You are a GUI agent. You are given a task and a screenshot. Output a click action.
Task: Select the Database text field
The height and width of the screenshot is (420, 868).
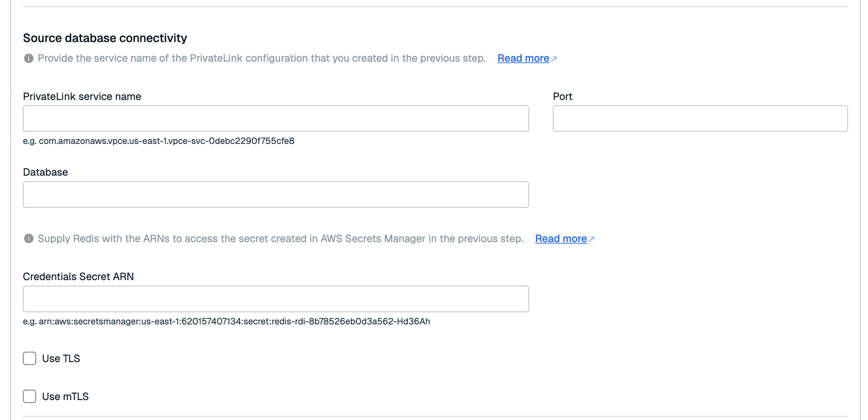tap(276, 194)
